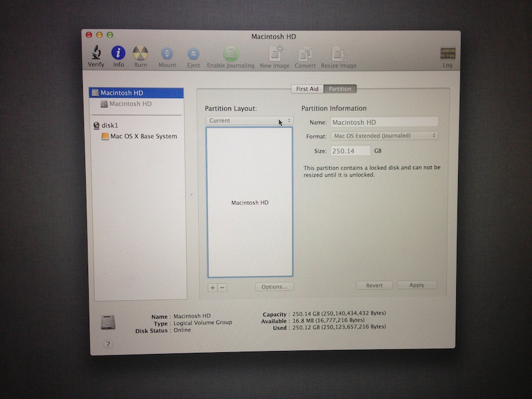The image size is (532, 399).
Task: Open the Info toolbar icon
Action: tap(118, 53)
